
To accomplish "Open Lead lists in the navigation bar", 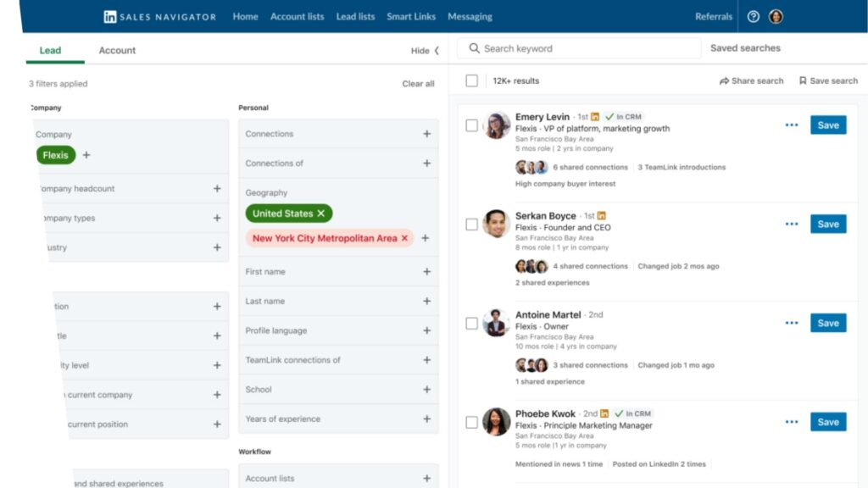I will pyautogui.click(x=355, y=17).
